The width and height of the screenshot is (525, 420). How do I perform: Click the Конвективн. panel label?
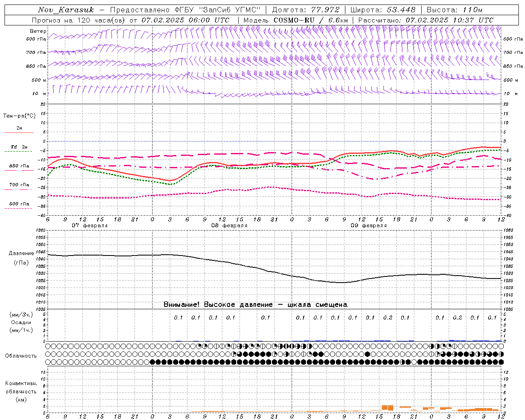21,383
